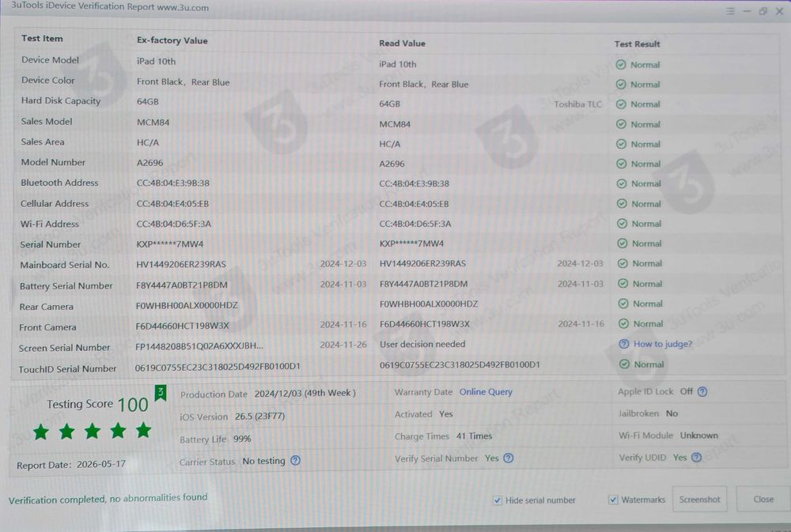The image size is (791, 532).
Task: Click the Apple ID Lock help icon
Action: [x=702, y=392]
